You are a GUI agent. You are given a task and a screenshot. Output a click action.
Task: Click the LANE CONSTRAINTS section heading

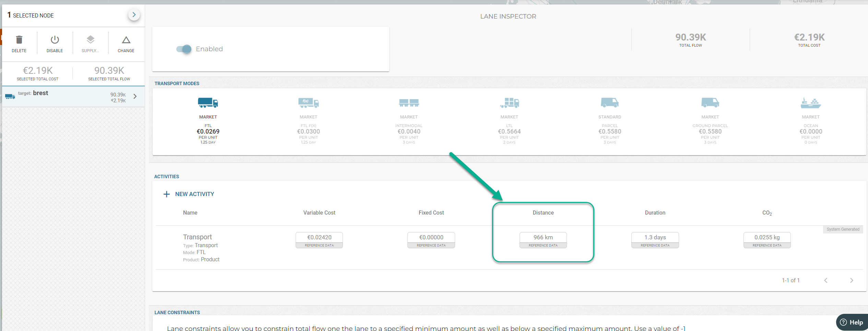pos(177,312)
